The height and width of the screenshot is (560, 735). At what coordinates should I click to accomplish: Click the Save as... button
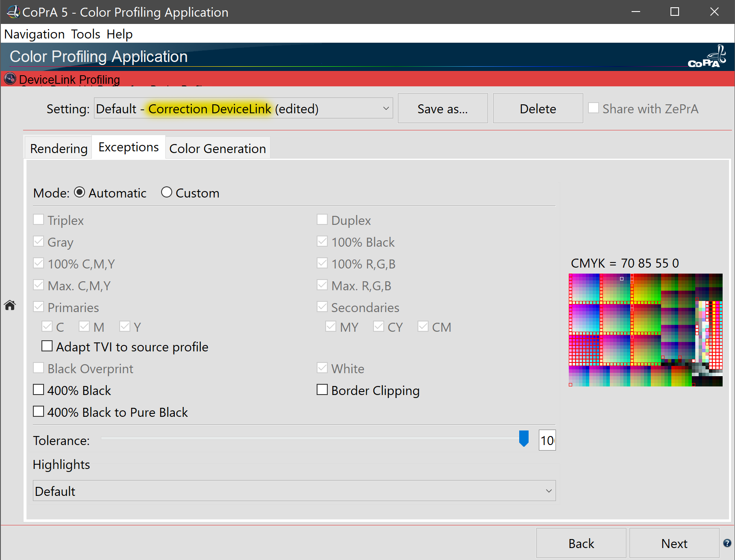tap(442, 109)
